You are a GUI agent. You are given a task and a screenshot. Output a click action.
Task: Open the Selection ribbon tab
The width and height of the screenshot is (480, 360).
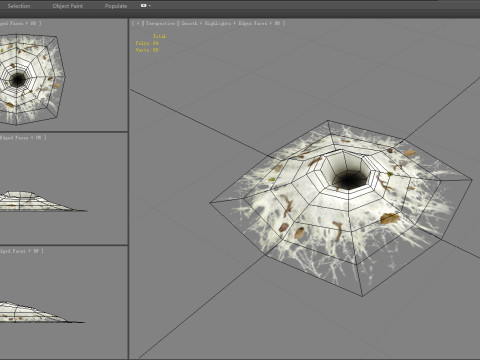point(19,6)
